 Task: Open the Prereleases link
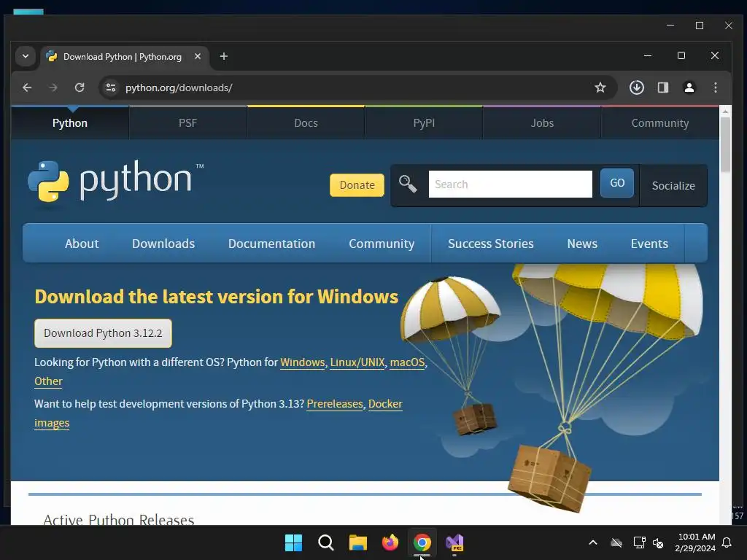click(335, 404)
